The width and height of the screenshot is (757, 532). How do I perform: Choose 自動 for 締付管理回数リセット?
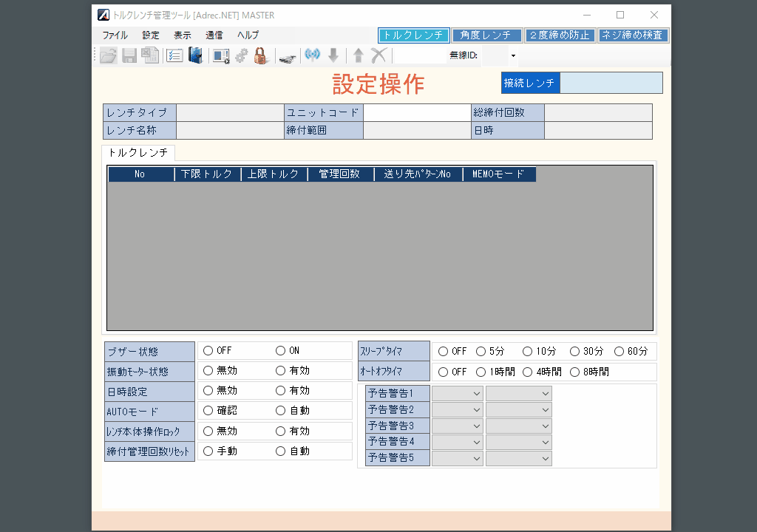280,451
